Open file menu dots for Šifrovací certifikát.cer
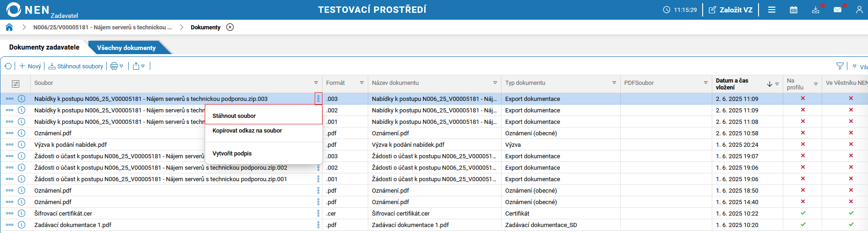This screenshot has height=233, width=868. coord(318,213)
